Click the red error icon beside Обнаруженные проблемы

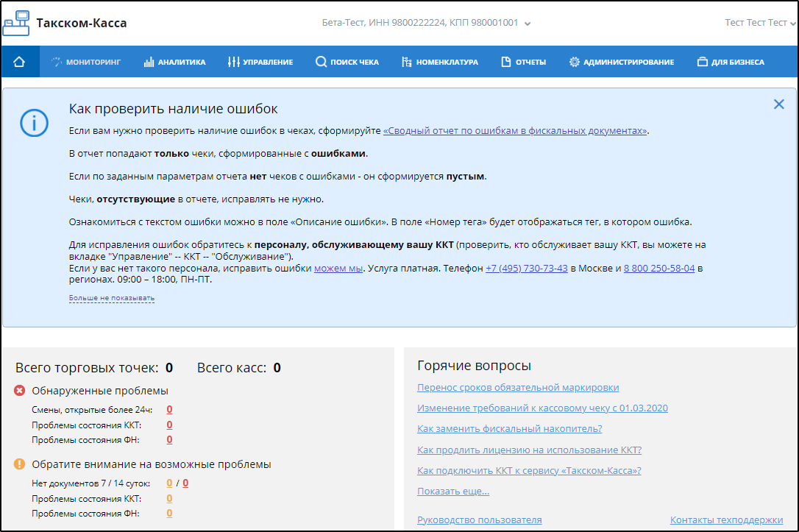19,390
